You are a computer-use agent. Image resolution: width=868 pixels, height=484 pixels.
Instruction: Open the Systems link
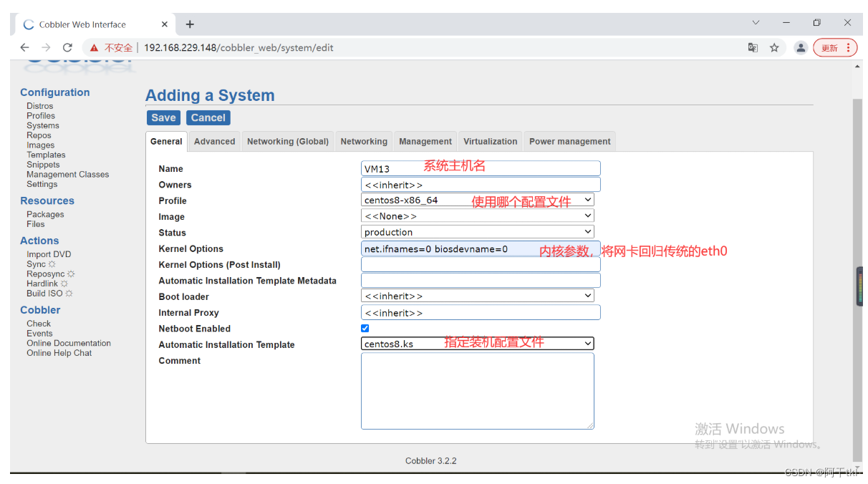[43, 125]
